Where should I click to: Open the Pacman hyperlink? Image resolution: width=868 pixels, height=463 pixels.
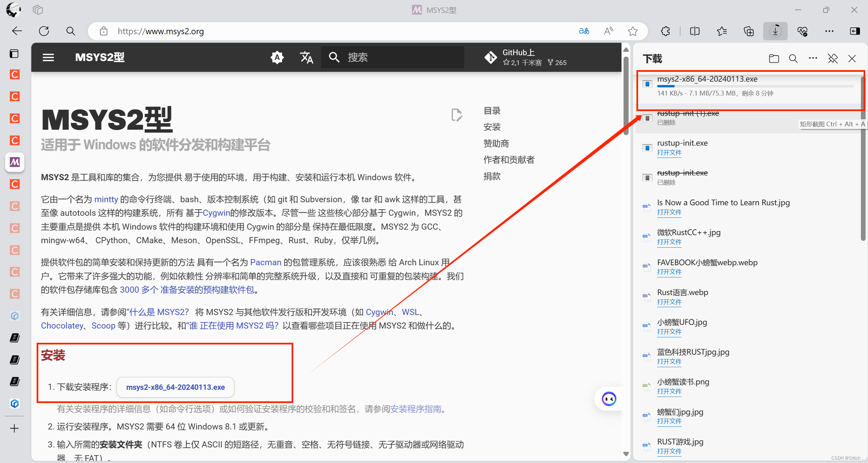265,262
